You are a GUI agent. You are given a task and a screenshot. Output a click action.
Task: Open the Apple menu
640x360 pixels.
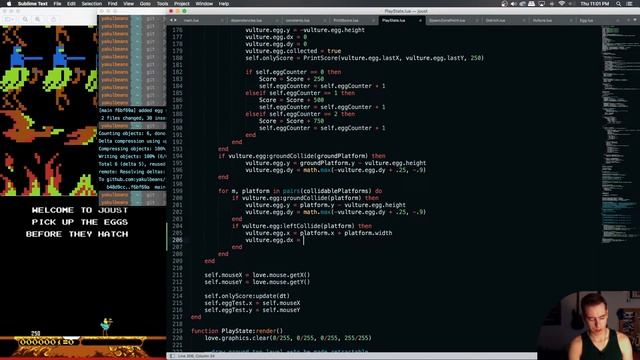pyautogui.click(x=9, y=4)
